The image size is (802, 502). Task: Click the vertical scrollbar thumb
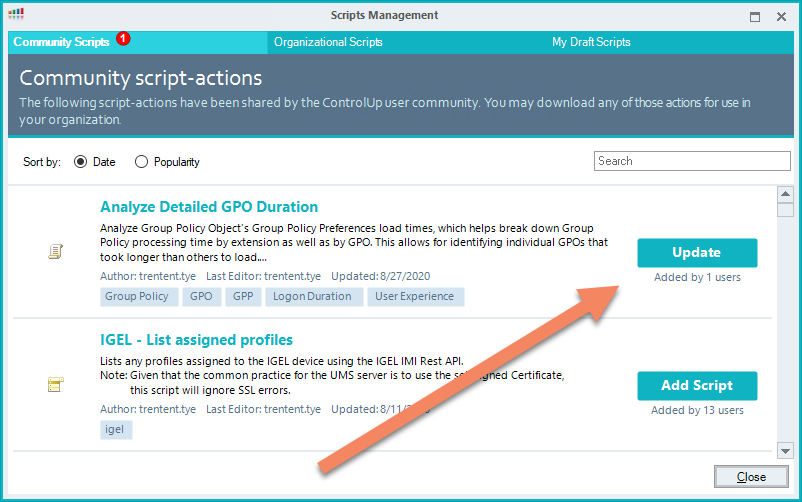point(785,210)
